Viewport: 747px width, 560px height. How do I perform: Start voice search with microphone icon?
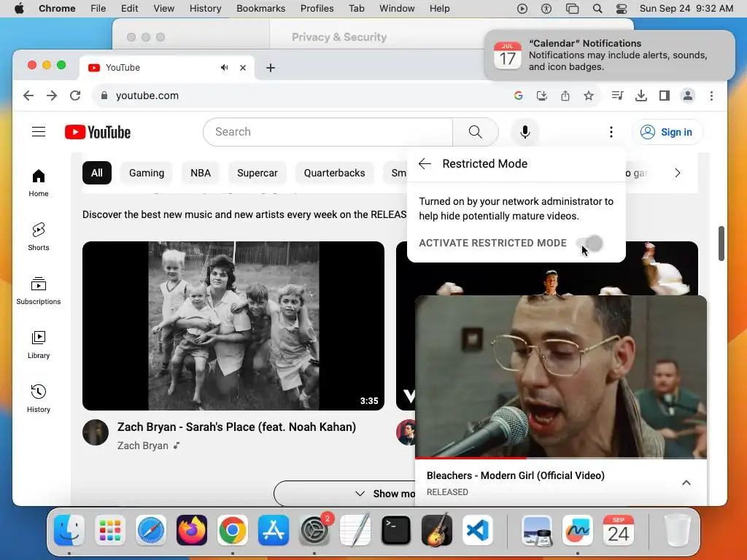point(525,132)
